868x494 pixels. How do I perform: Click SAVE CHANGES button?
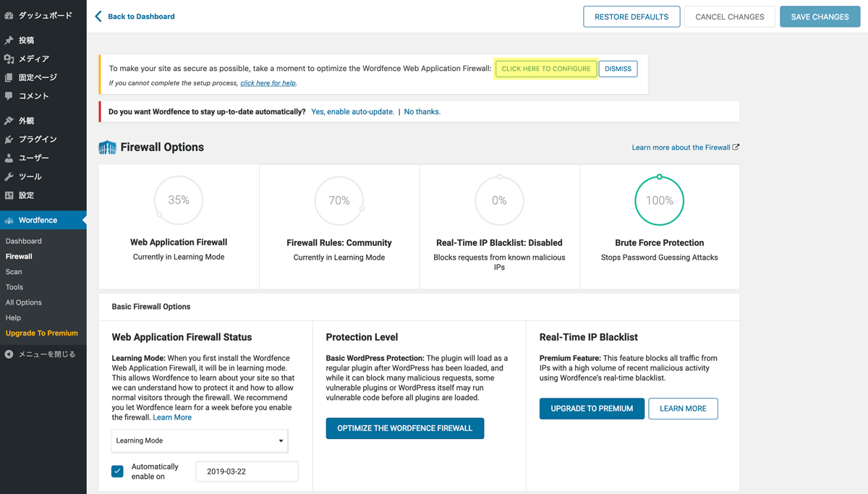(820, 17)
